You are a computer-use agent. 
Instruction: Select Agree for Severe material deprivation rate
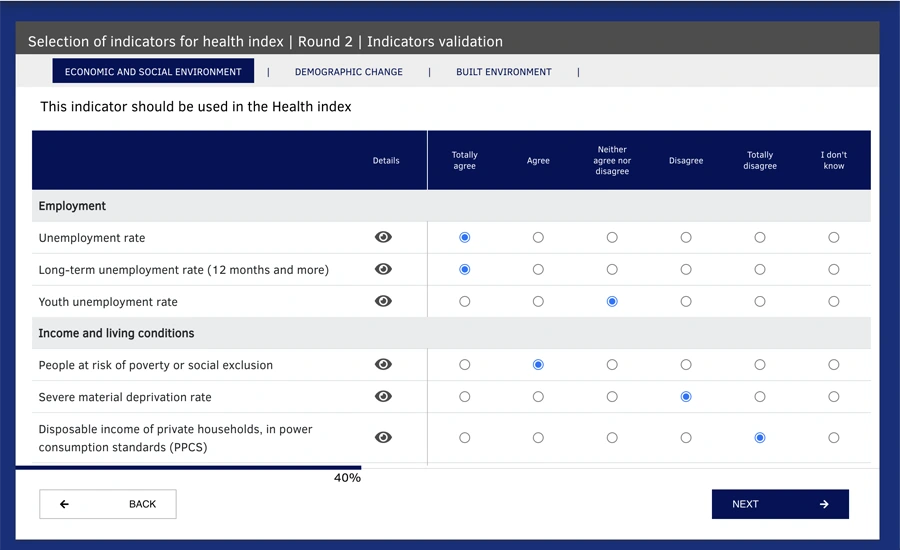pos(538,397)
